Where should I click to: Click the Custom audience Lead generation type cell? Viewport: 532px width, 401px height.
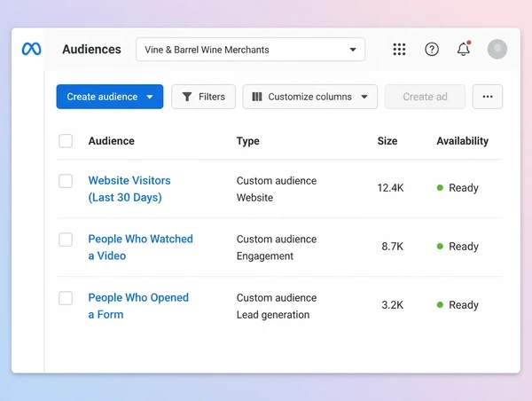pyautogui.click(x=277, y=306)
